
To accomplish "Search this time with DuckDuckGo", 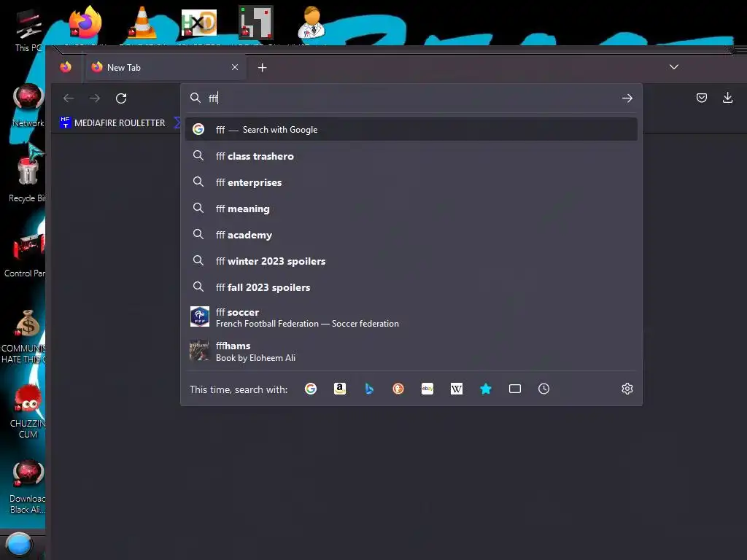I will [x=398, y=389].
